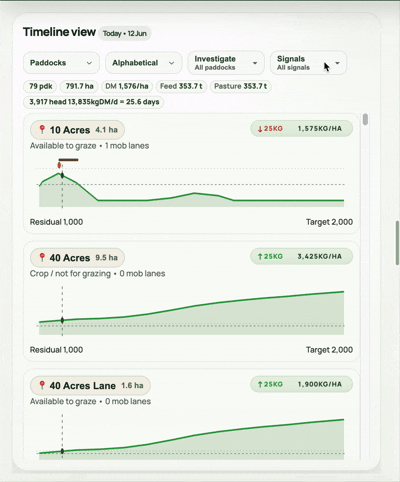This screenshot has height=482, width=400.
Task: Click the 3,425KG/HA value on 40 Acres
Action: [x=320, y=256]
